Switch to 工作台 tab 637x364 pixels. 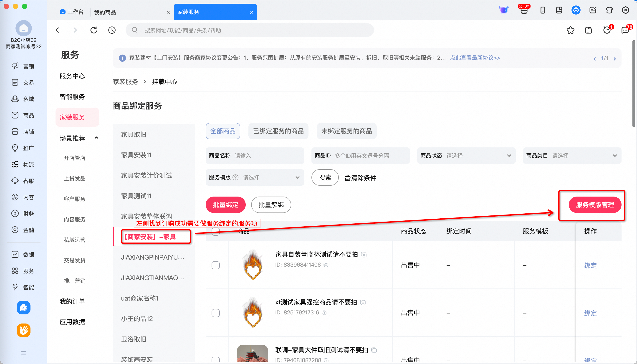[x=72, y=12]
